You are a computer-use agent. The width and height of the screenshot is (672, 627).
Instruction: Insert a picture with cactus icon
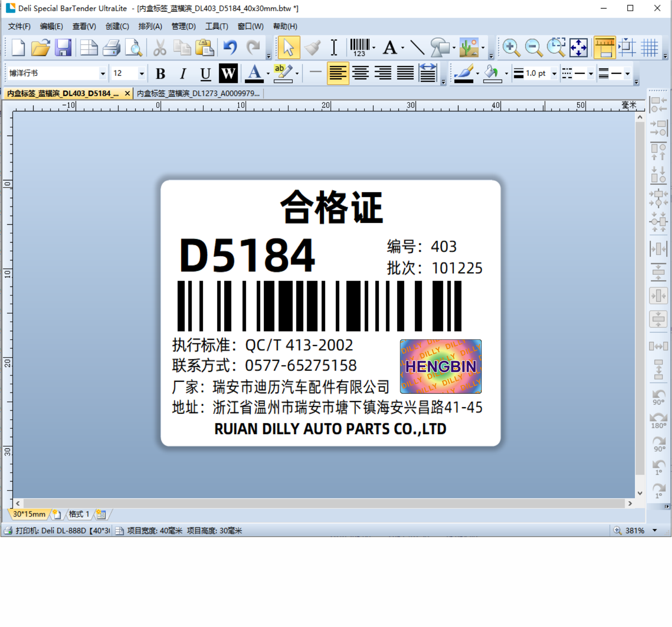point(469,47)
